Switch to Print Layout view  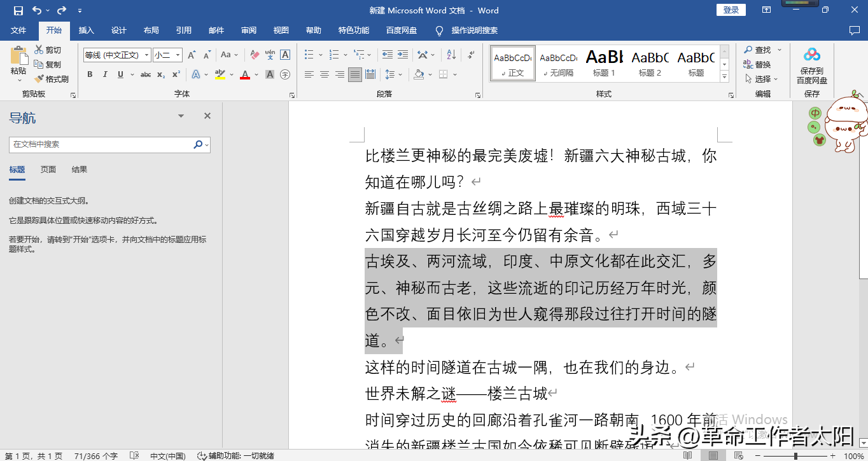click(713, 456)
